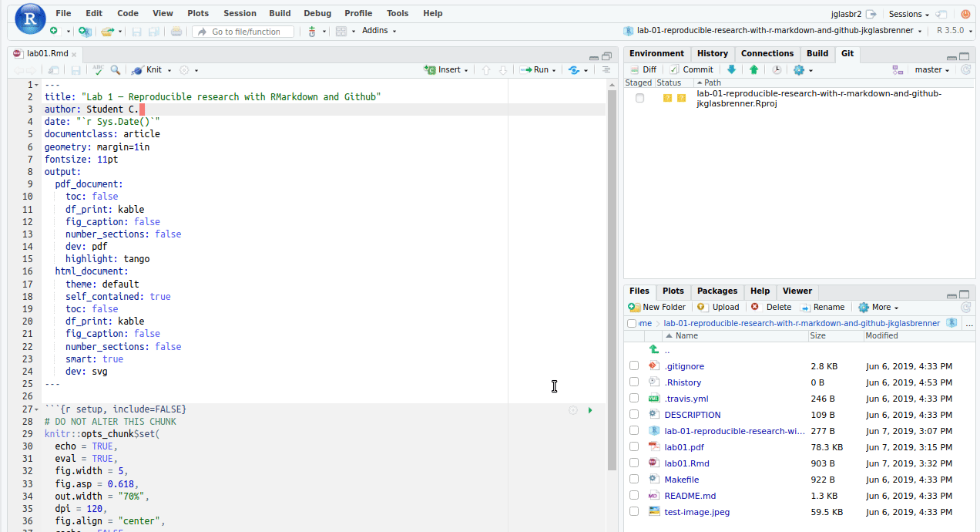The width and height of the screenshot is (980, 532).
Task: Open the project name dropdown menu
Action: tap(773, 31)
